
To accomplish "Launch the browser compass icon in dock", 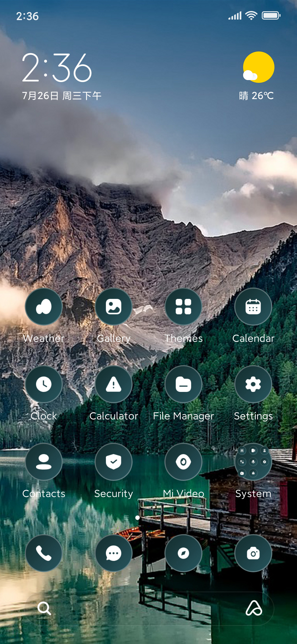I will click(x=183, y=553).
